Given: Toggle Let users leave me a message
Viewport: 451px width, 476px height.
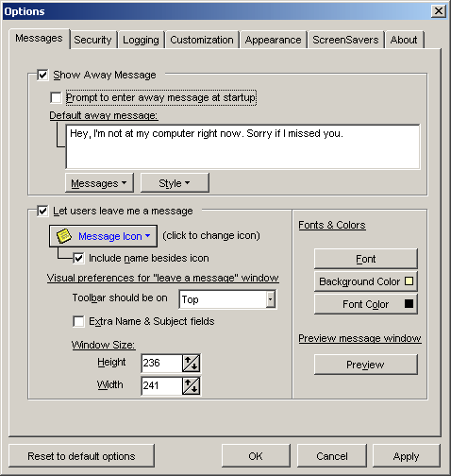Looking at the screenshot, I should 42,211.
